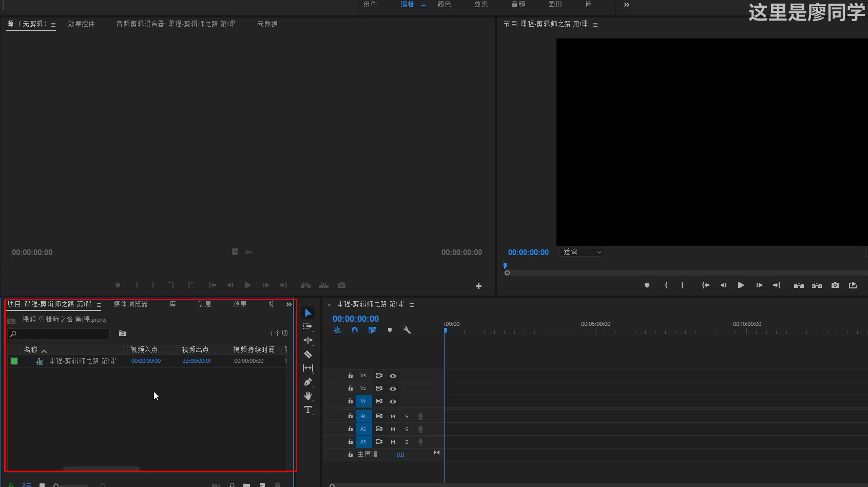The width and height of the screenshot is (868, 487).
Task: Switch to 颜色 workspace
Action: tap(444, 4)
